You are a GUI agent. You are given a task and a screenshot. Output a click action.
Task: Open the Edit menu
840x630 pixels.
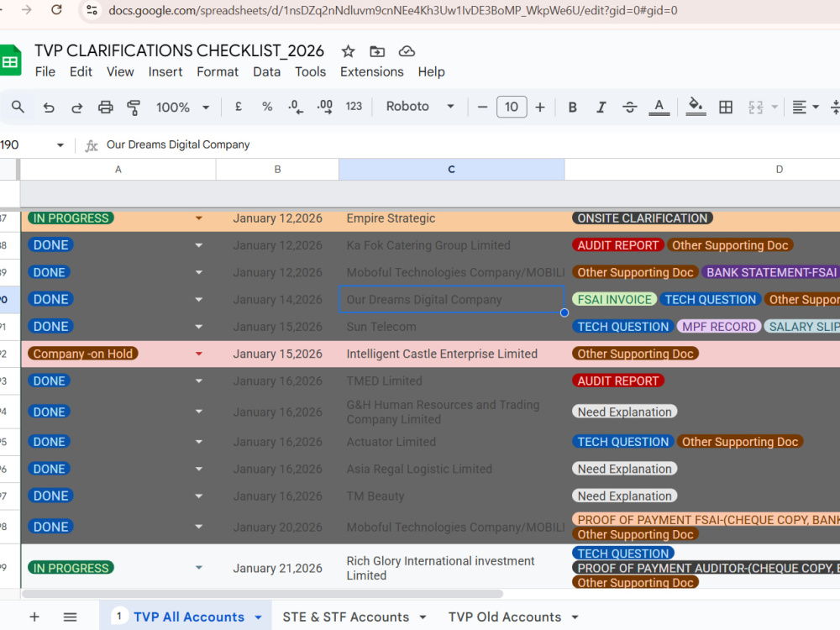pos(81,71)
